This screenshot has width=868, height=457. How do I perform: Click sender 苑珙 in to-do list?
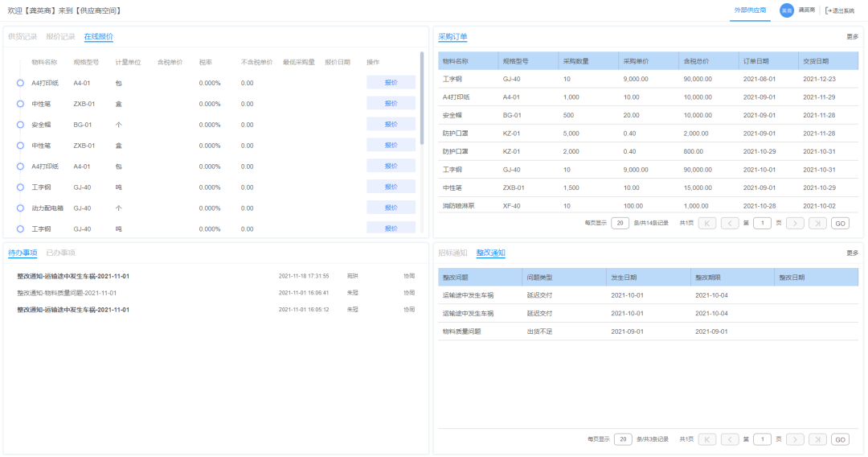(353, 276)
